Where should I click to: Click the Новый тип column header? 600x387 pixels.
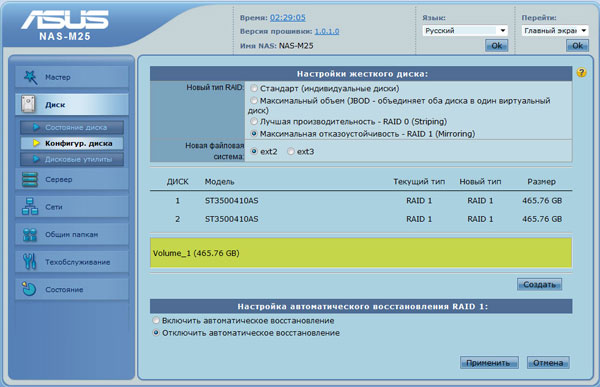coord(480,181)
